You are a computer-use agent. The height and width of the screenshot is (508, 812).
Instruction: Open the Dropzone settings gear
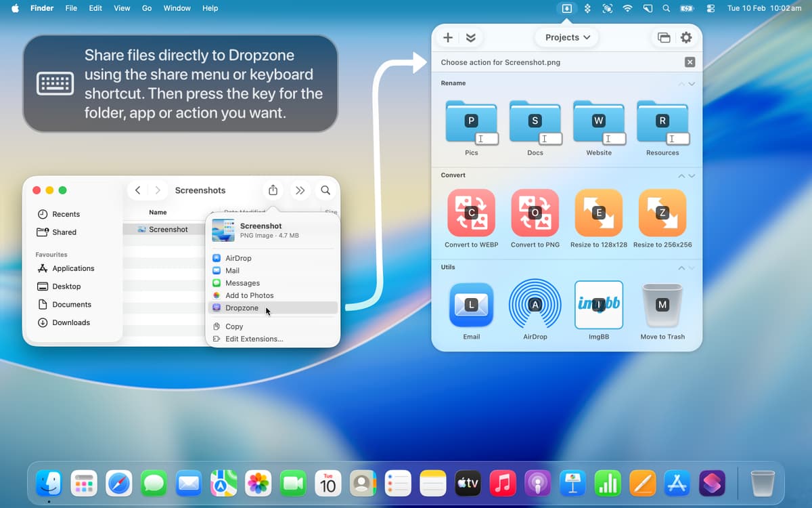click(686, 38)
